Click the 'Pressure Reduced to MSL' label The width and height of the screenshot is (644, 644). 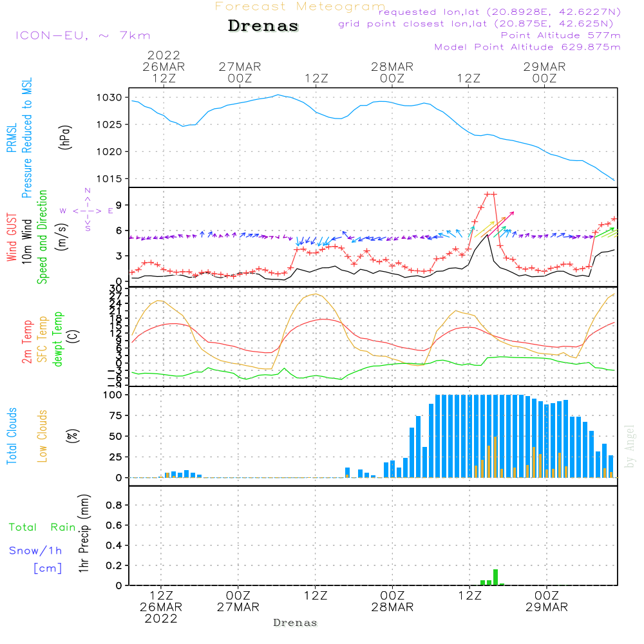click(26, 138)
